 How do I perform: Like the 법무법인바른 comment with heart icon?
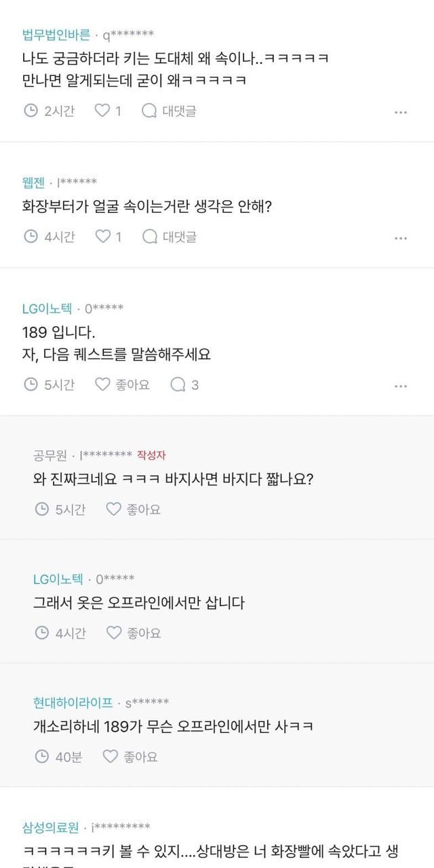click(102, 111)
